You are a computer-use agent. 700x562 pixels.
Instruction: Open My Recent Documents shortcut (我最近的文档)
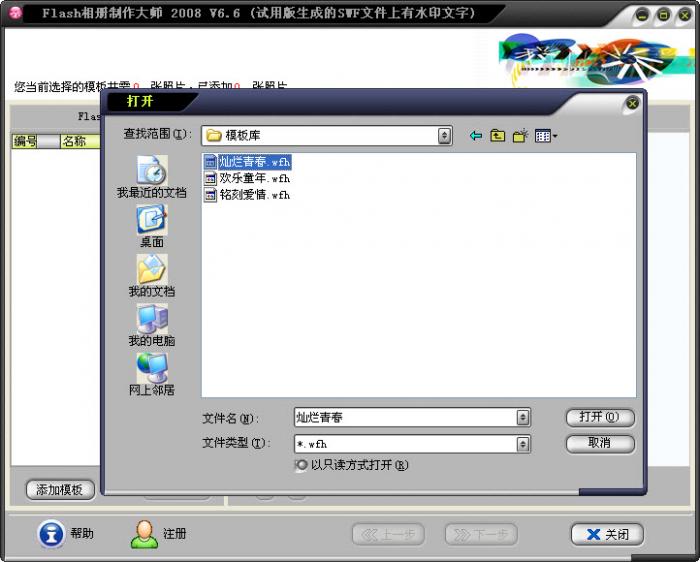(x=152, y=177)
